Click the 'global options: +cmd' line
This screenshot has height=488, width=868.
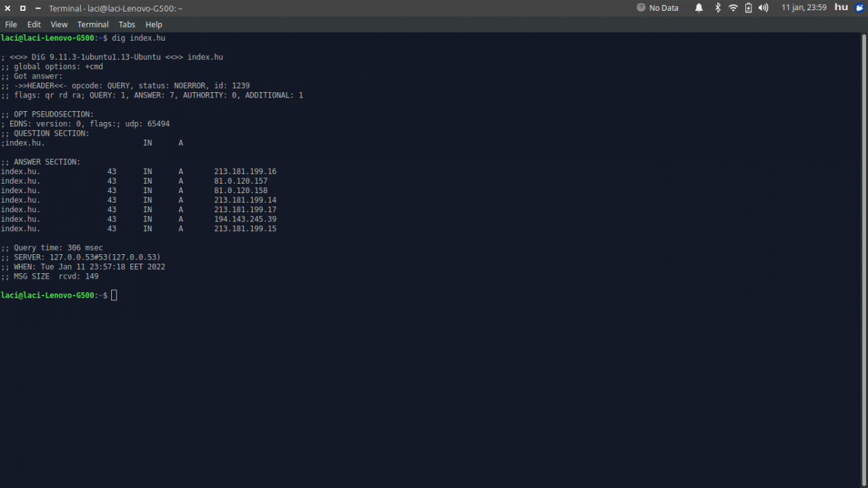point(52,66)
